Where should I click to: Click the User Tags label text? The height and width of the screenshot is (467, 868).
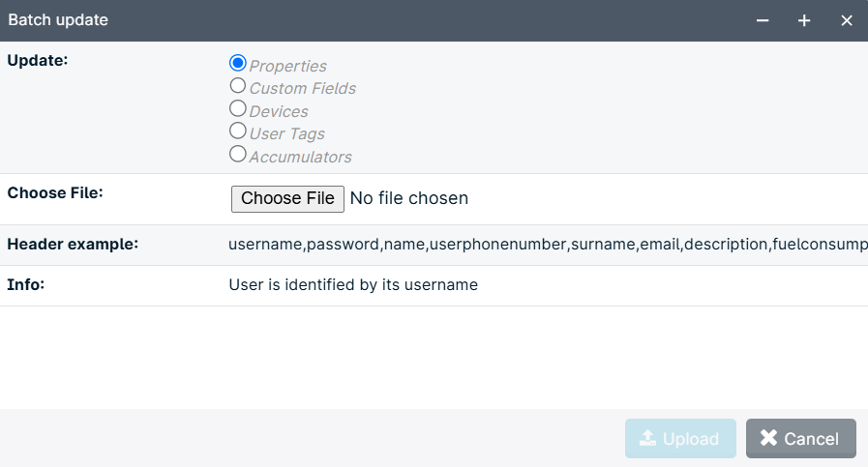(286, 133)
